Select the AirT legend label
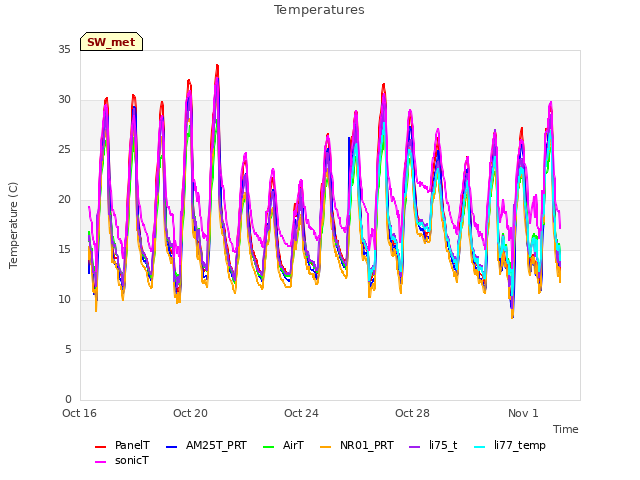Screen dimensions: 640x480 click(x=293, y=445)
